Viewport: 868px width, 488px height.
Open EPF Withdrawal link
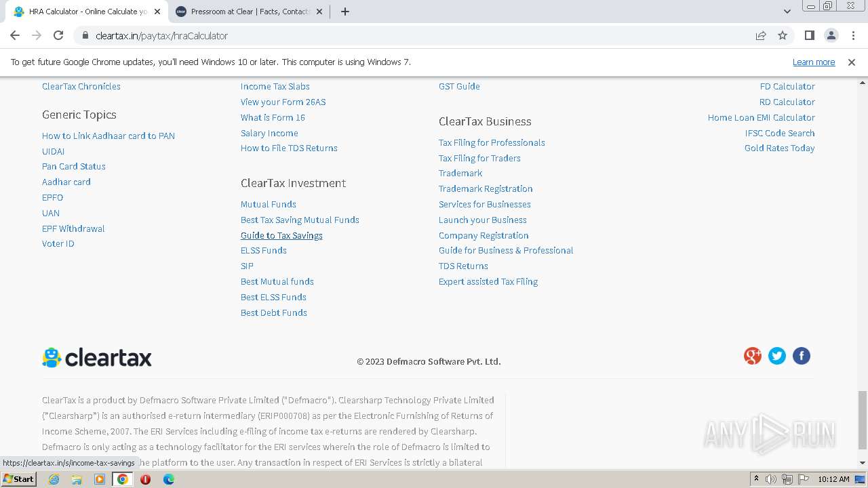[73, 228]
